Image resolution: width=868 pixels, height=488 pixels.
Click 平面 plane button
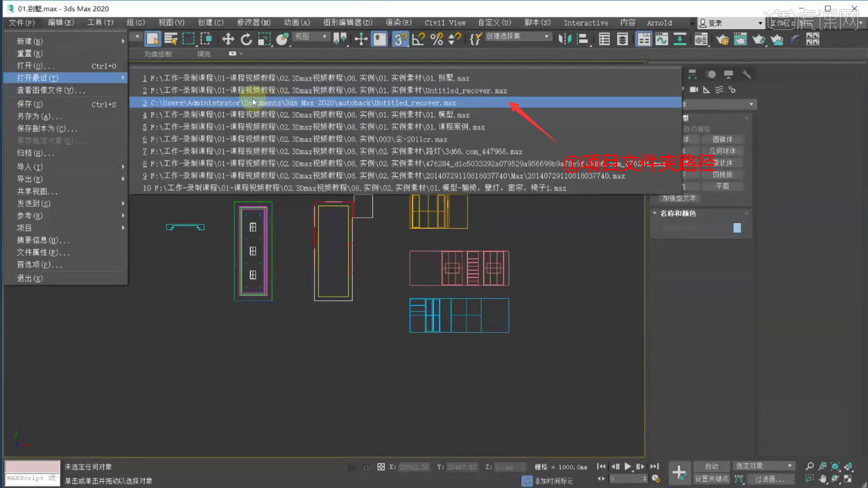coord(722,186)
